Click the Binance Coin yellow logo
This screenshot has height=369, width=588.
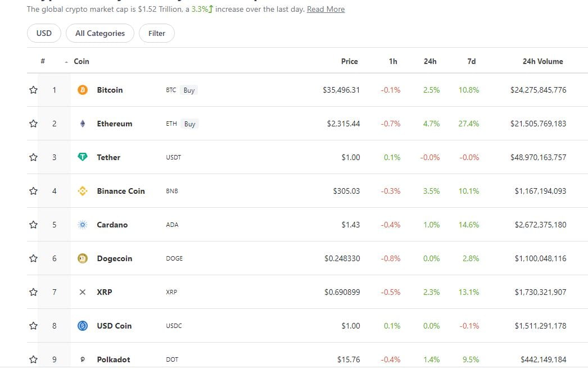coord(83,191)
